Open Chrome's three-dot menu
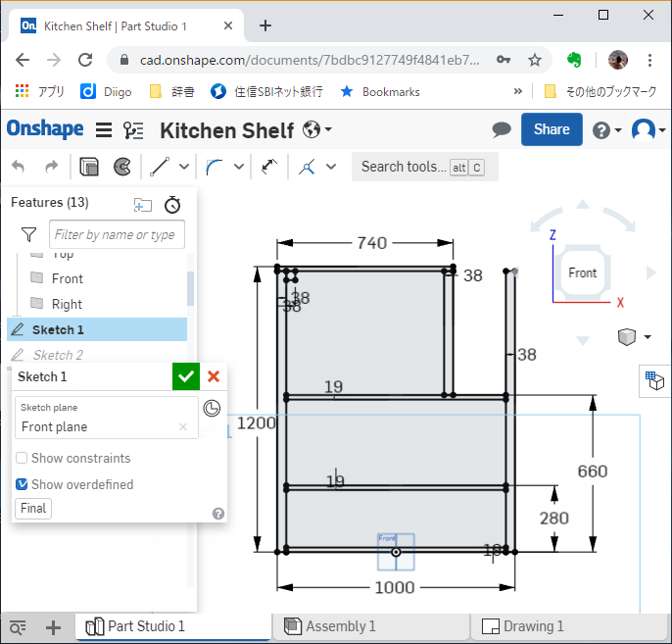 [649, 60]
